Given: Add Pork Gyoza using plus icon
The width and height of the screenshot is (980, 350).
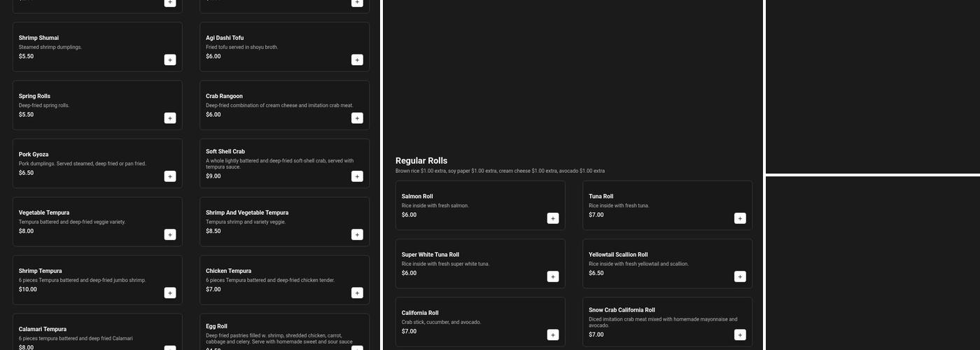Looking at the screenshot, I should click(x=170, y=176).
